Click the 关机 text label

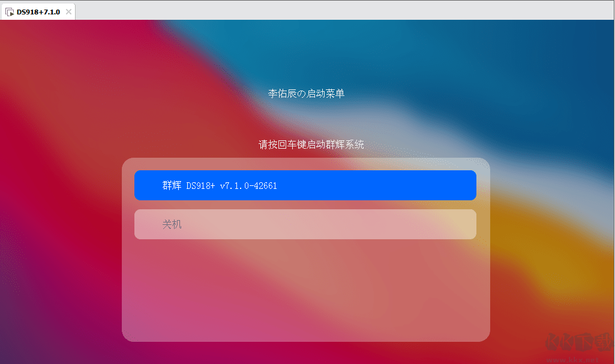coord(172,224)
